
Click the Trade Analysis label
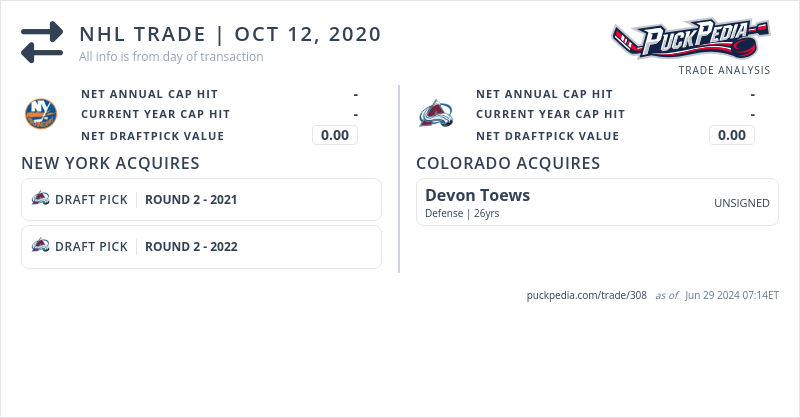(x=724, y=70)
